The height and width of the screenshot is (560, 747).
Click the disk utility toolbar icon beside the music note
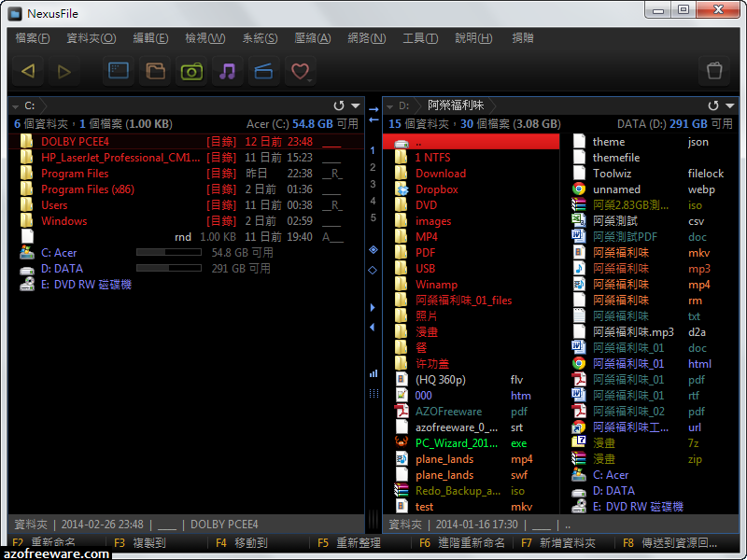(x=262, y=71)
